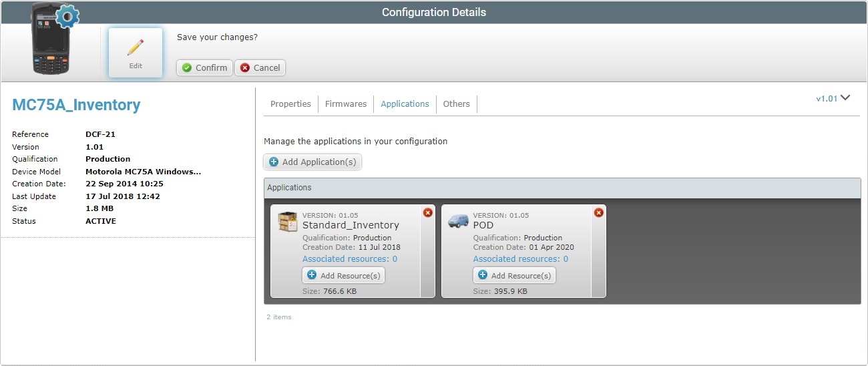868x366 pixels.
Task: Click the Motorola MC75A Windows device model
Action: [144, 172]
